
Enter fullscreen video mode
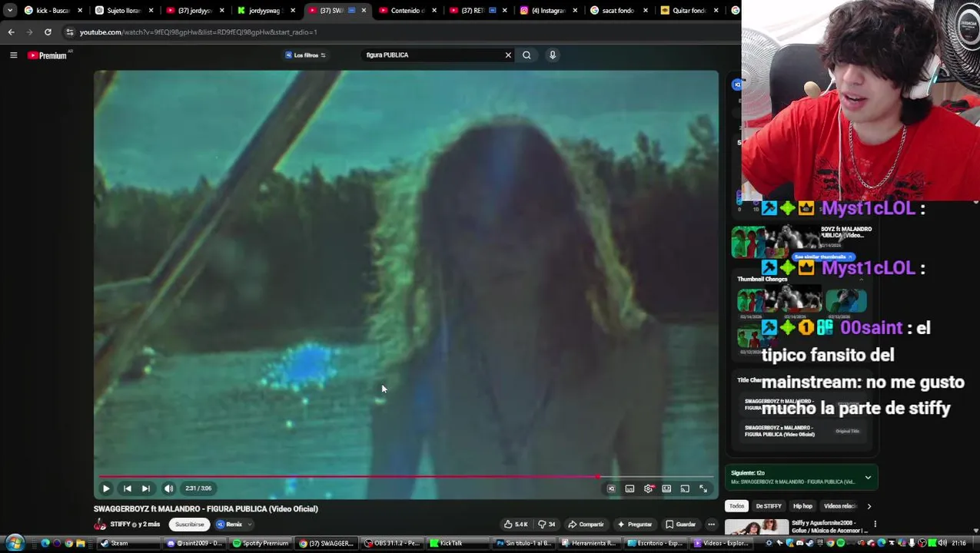pos(703,488)
